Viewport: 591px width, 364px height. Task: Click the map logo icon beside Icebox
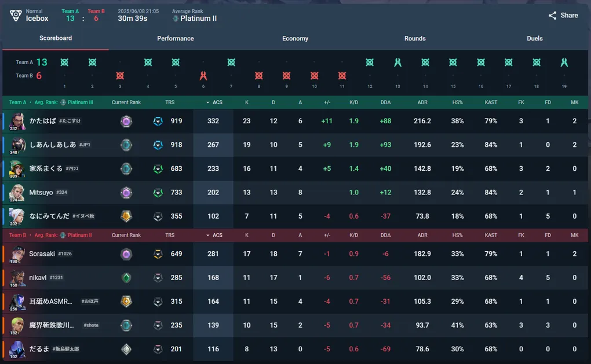pyautogui.click(x=16, y=16)
